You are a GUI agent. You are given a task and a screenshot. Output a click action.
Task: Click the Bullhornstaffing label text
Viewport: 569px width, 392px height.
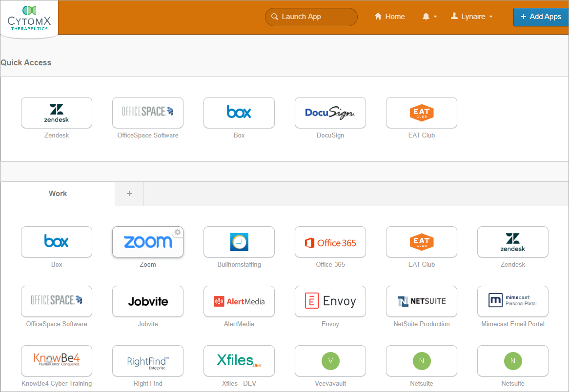coord(239,264)
